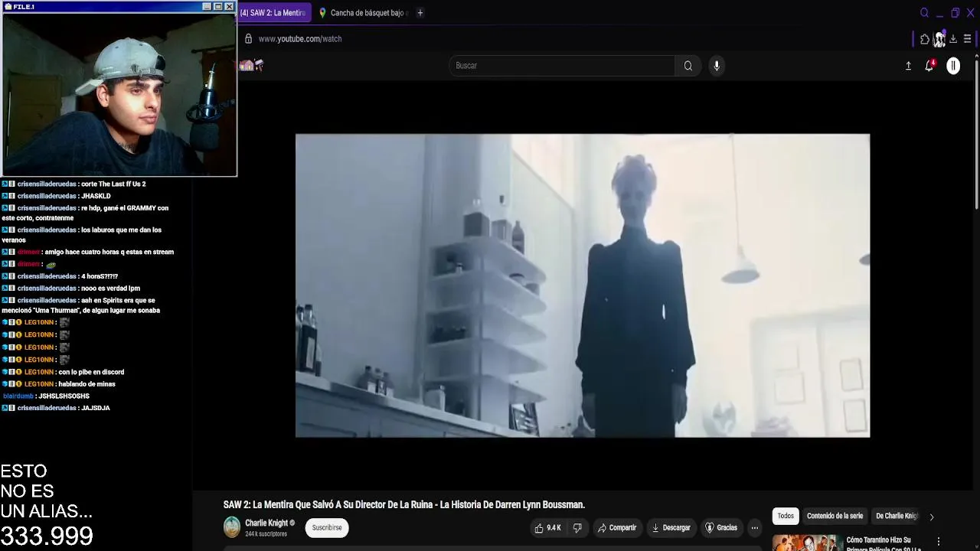The width and height of the screenshot is (980, 551).
Task: Switch to the SAW 2: La Mentira tab
Action: (272, 13)
